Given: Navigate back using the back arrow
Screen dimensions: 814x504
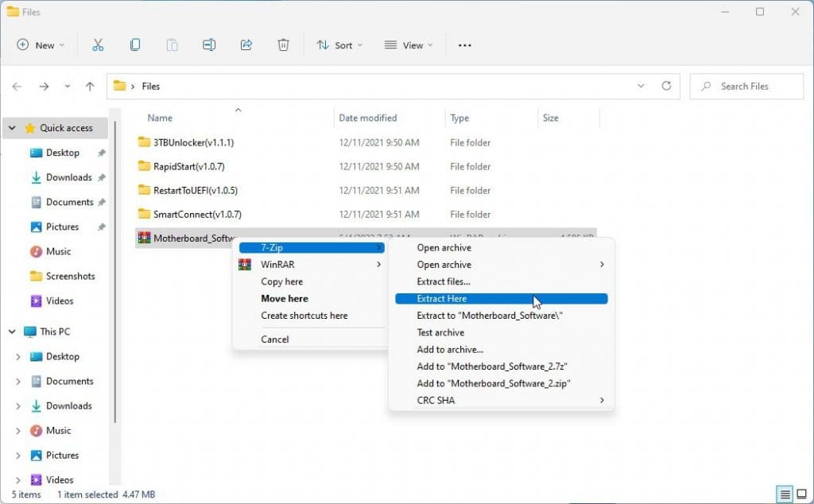Looking at the screenshot, I should tap(17, 87).
